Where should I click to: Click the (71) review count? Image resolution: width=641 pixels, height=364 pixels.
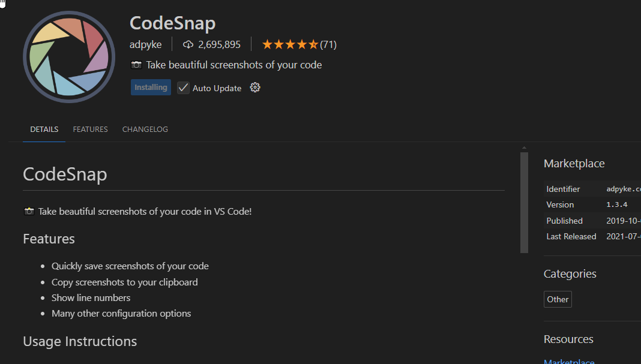click(328, 44)
